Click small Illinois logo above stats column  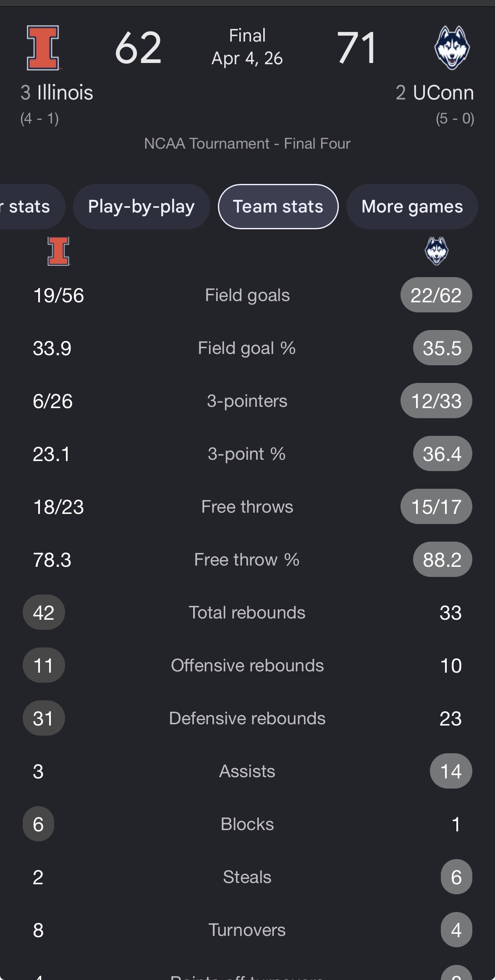[59, 251]
